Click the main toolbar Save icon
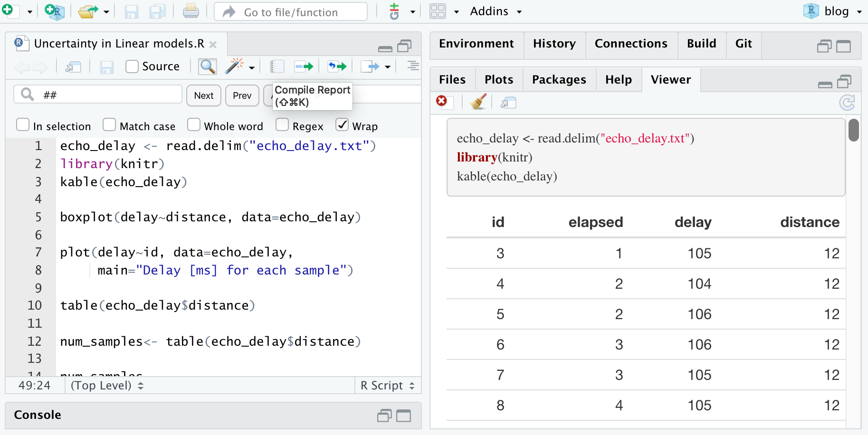Screen dimensions: 868x435 click(131, 11)
